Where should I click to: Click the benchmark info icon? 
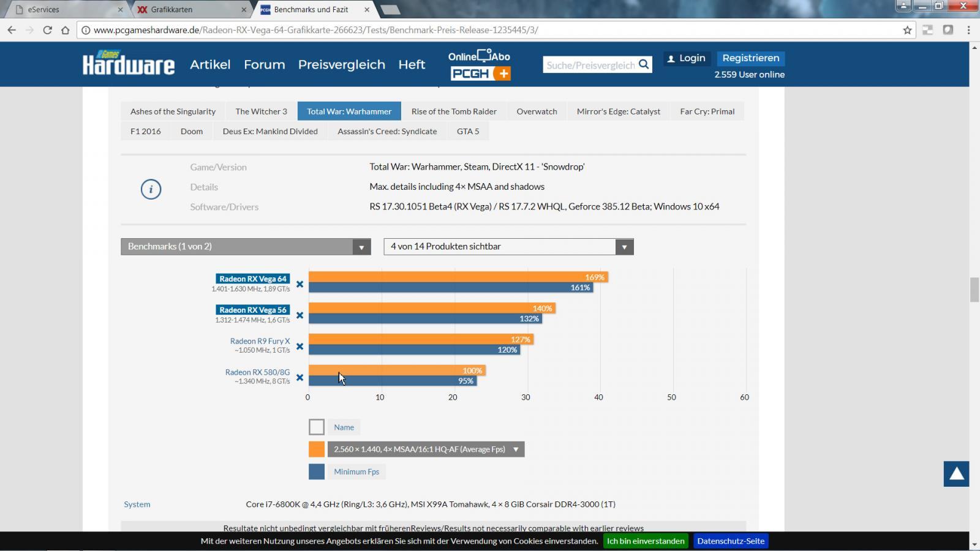151,189
